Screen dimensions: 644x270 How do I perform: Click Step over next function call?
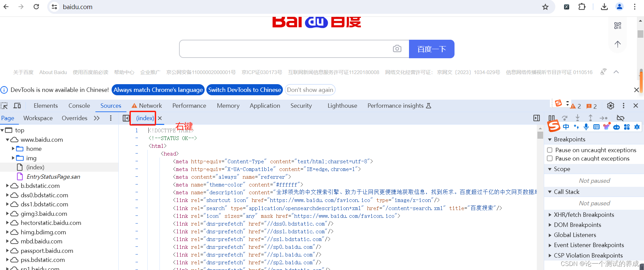(565, 118)
